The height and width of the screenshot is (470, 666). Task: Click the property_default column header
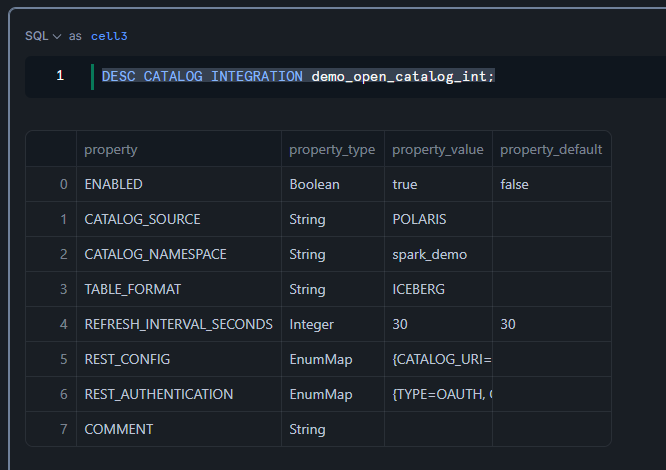click(551, 149)
